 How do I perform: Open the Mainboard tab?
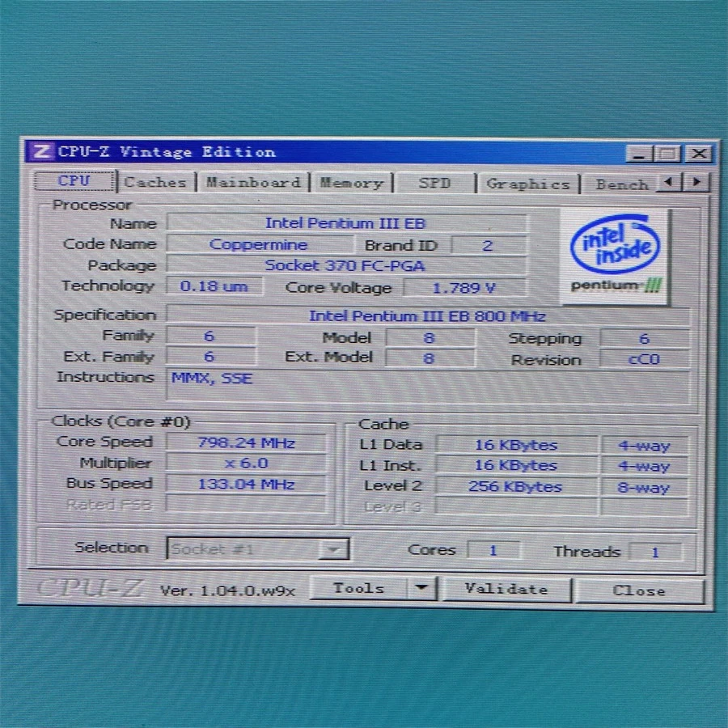click(x=253, y=182)
